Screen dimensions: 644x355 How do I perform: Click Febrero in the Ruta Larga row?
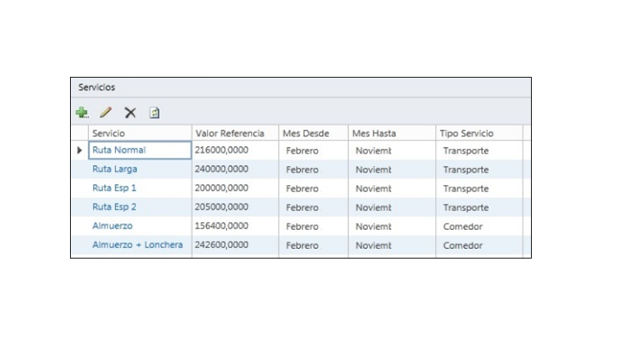tap(302, 170)
